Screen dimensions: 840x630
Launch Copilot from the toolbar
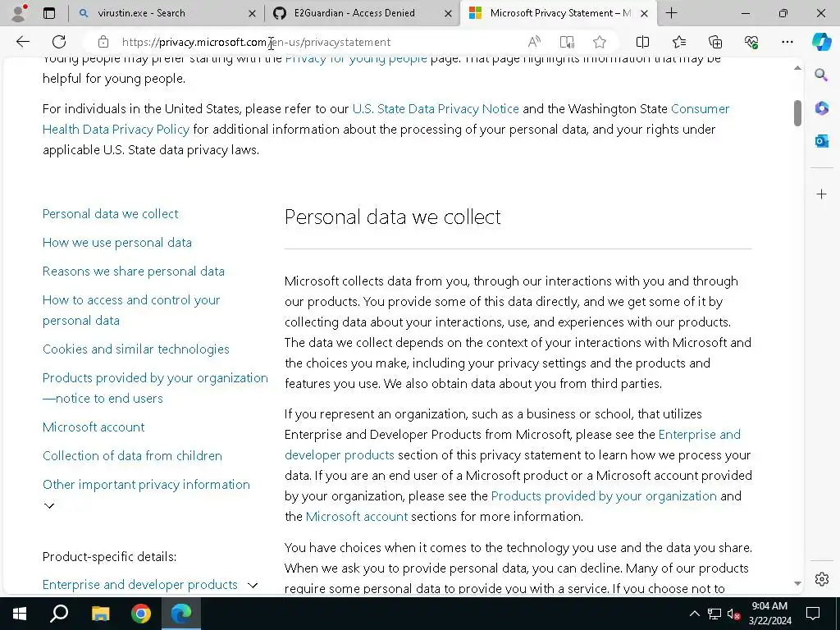821,42
